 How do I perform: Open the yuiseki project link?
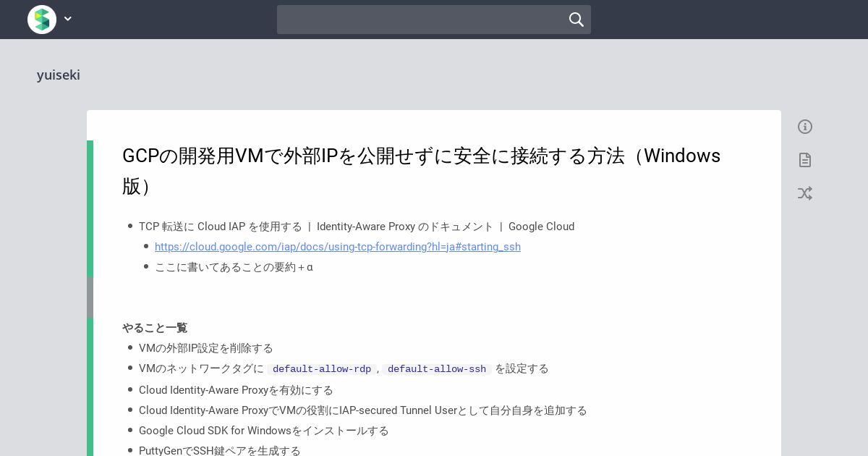tap(59, 75)
